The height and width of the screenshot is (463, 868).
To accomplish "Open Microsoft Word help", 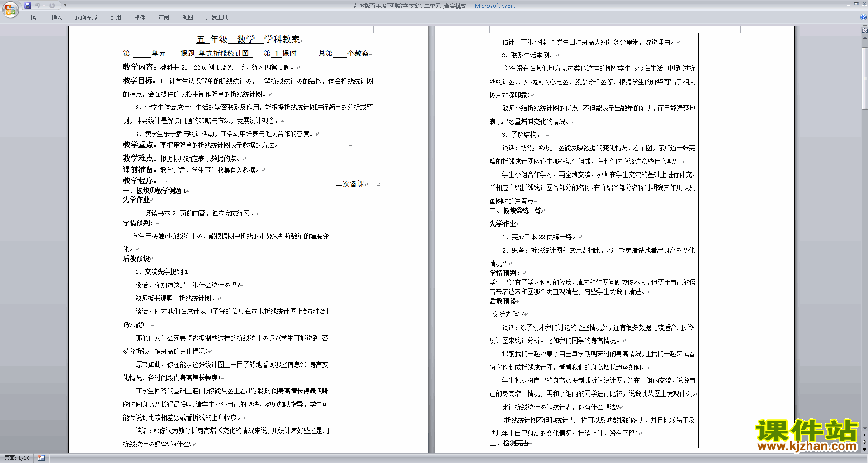I will [x=863, y=18].
